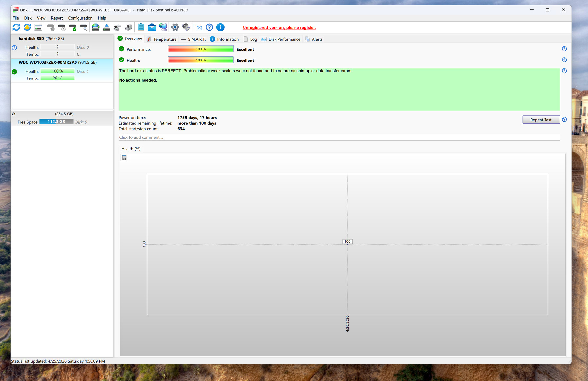Click the green check icon for WDC disk
The width and height of the screenshot is (588, 381).
pos(14,72)
